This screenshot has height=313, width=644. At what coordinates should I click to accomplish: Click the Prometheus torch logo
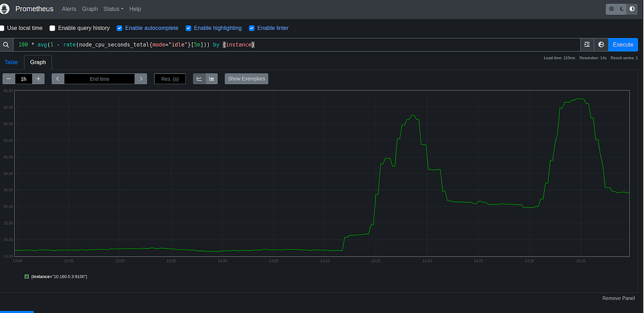tap(5, 9)
